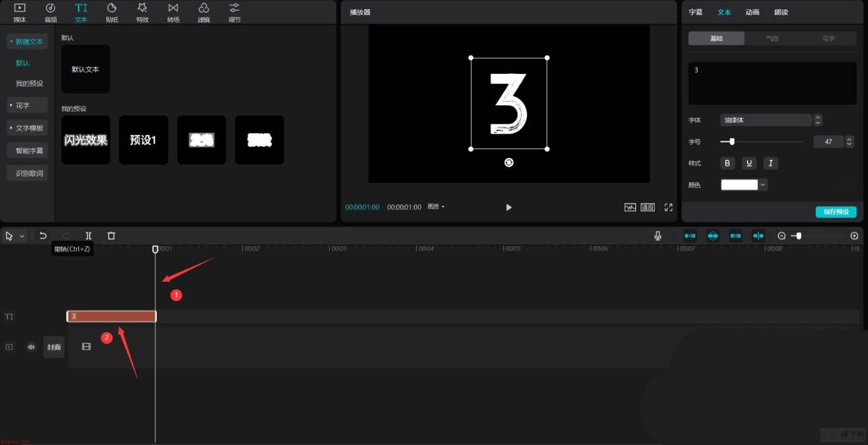This screenshot has width=868, height=445.
Task: Select the 闪光效果 preset thumbnail
Action: click(86, 140)
